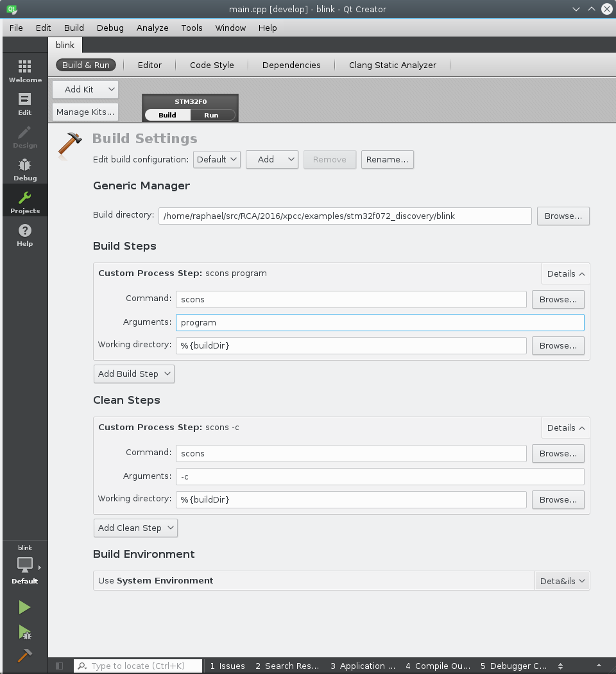Open the Add Clean Step dropdown
The height and width of the screenshot is (674, 616).
pyautogui.click(x=136, y=528)
